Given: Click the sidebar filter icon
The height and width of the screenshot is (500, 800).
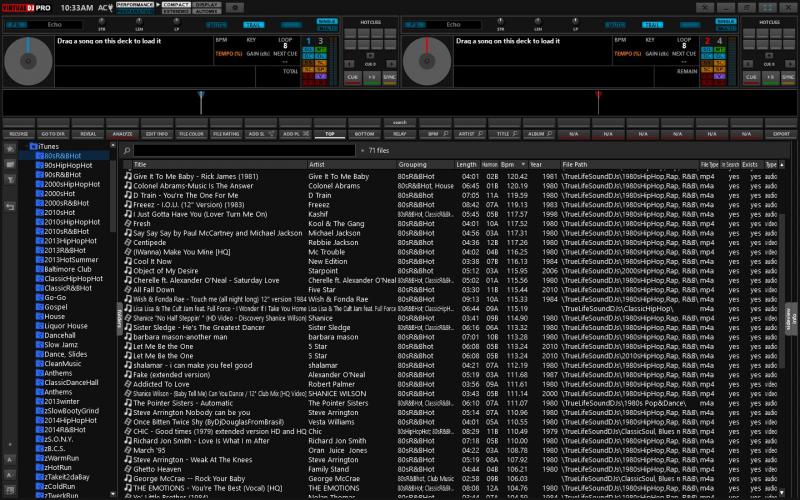Looking at the screenshot, I should tap(10, 180).
